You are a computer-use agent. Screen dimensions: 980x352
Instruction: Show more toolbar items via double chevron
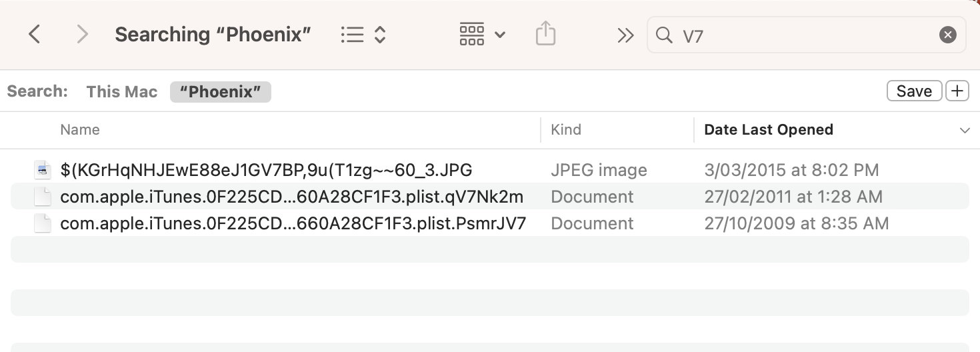[x=625, y=35]
